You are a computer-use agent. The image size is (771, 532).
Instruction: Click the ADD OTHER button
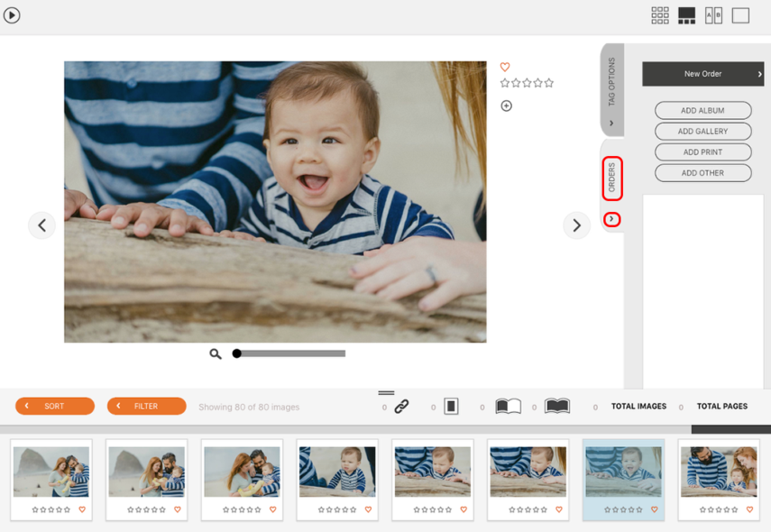tap(702, 173)
